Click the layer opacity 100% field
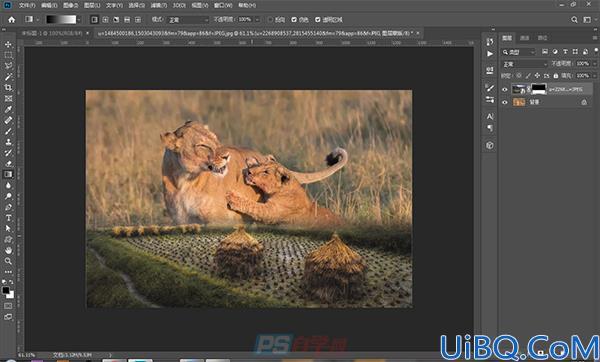This screenshot has width=600, height=362. click(x=583, y=64)
